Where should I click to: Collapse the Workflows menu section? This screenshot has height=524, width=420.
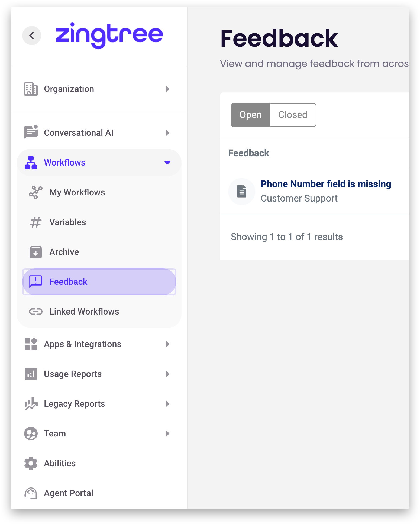[x=167, y=163]
